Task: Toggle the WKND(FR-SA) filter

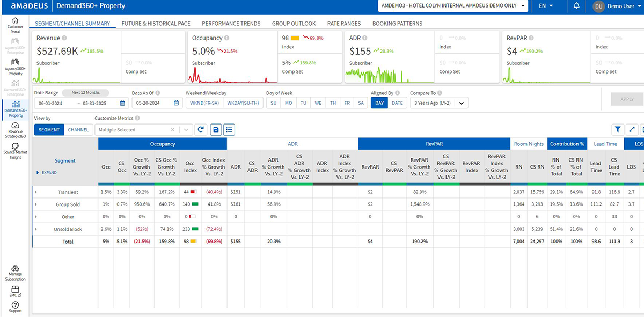Action: coord(204,103)
